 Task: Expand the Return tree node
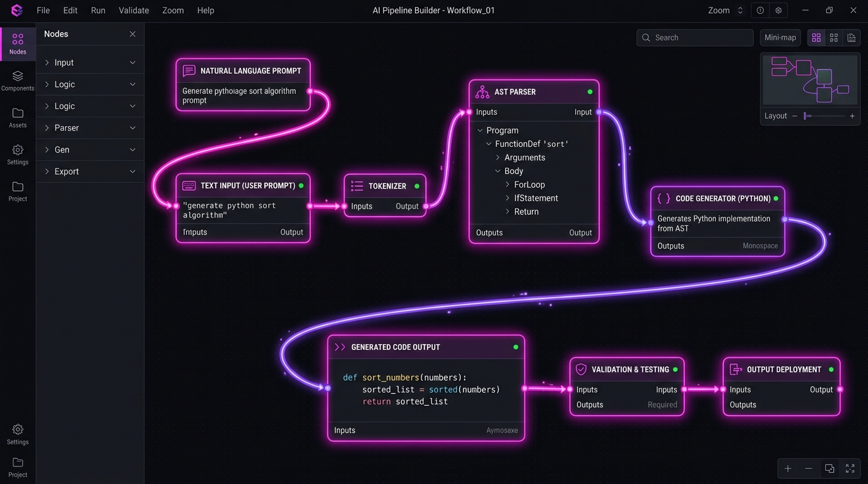click(508, 212)
